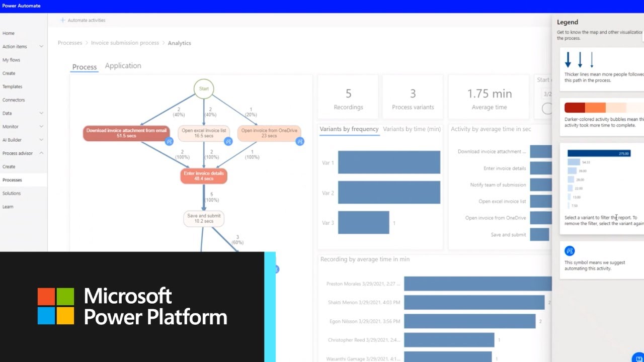
Task: Open My flows in the sidebar
Action: point(12,60)
